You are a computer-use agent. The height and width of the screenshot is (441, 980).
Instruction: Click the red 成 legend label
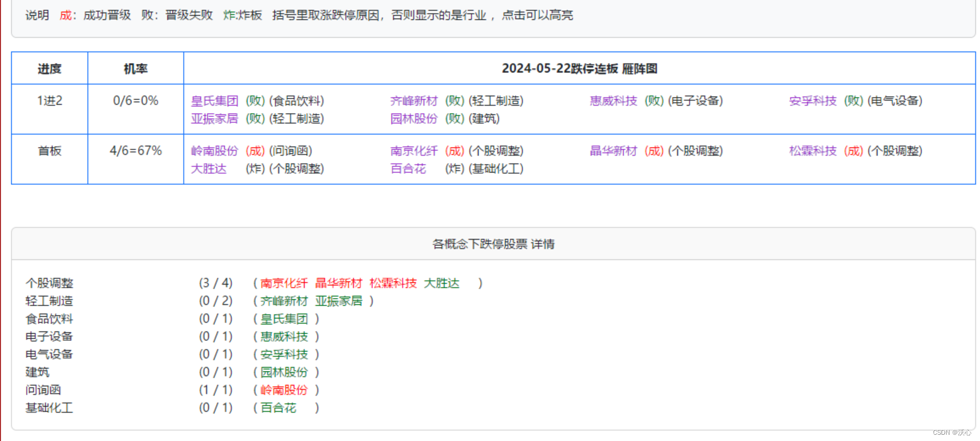click(x=66, y=15)
